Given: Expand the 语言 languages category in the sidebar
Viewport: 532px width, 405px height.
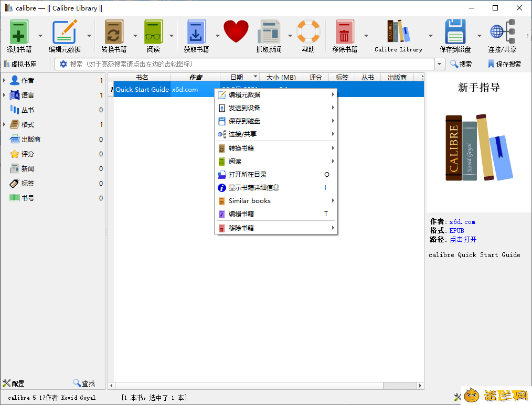Looking at the screenshot, I should click(x=4, y=95).
